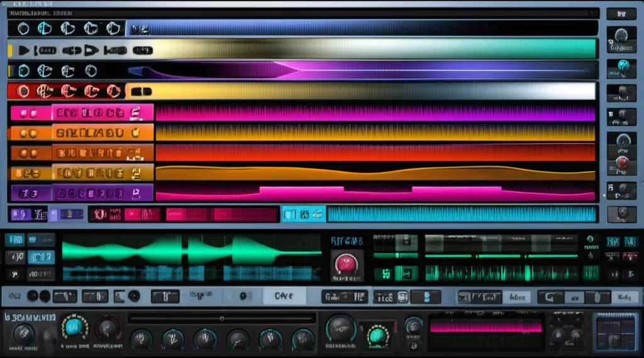Click the first purple button in the bottom strip
The width and height of the screenshot is (644, 358).
[20, 214]
